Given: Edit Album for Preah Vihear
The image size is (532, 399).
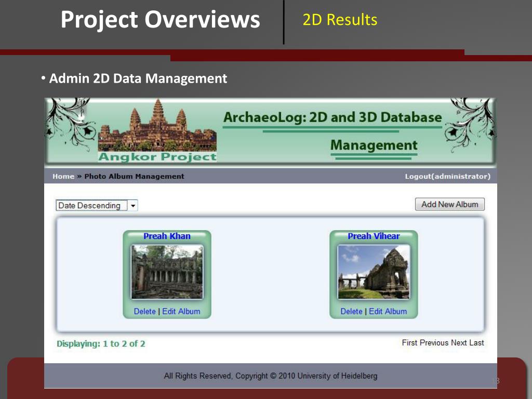Looking at the screenshot, I should (388, 311).
